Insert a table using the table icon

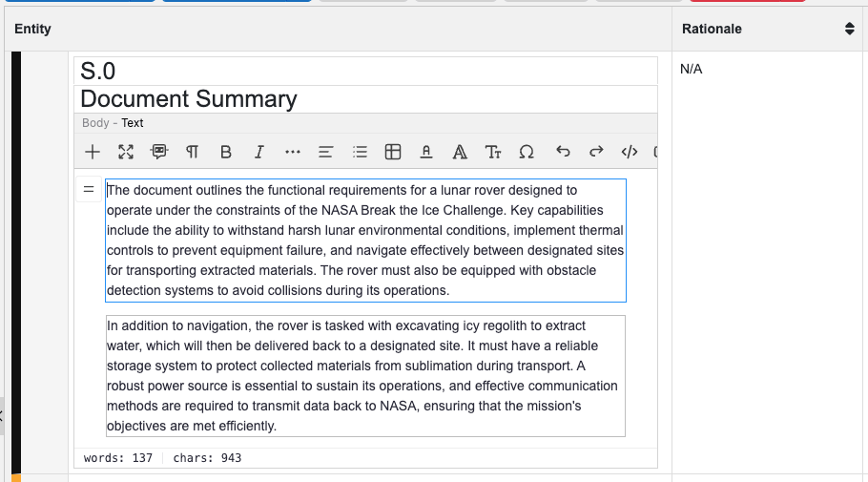point(392,152)
